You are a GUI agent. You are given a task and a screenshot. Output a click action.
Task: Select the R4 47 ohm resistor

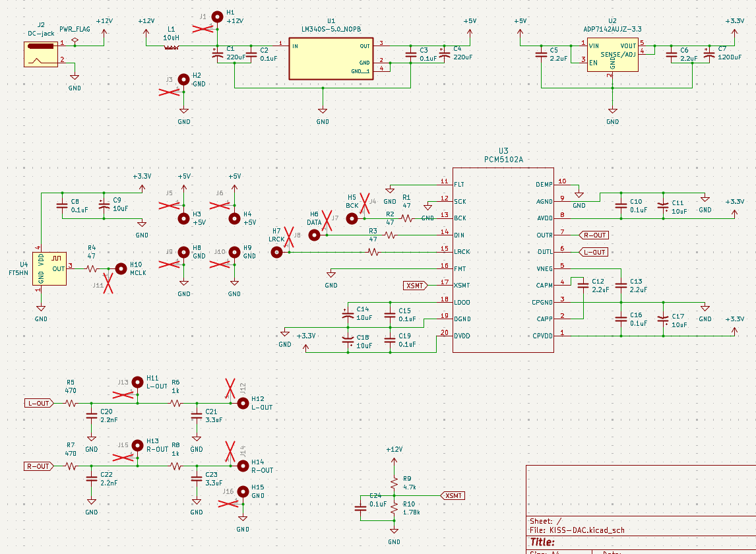coord(92,268)
